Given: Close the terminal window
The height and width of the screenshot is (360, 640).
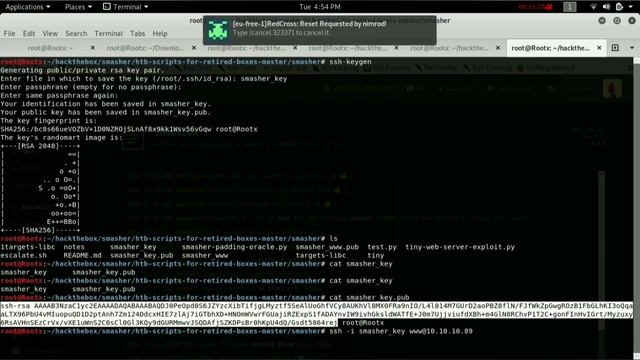Looking at the screenshot, I should coord(632,20).
